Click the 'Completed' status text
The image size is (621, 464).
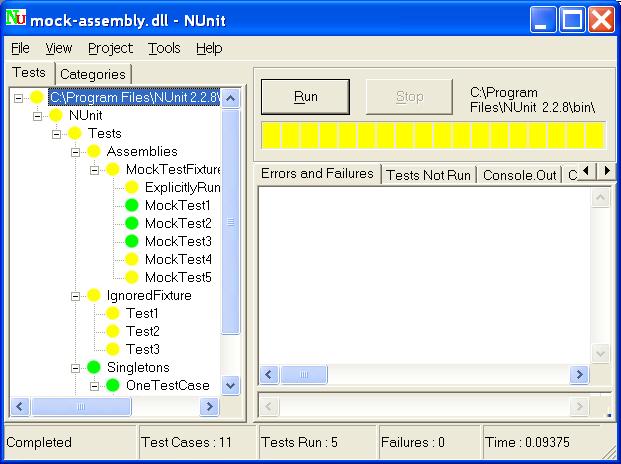39,442
